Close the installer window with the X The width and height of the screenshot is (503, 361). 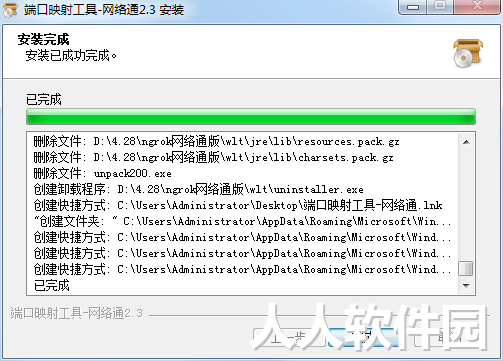tap(477, 6)
